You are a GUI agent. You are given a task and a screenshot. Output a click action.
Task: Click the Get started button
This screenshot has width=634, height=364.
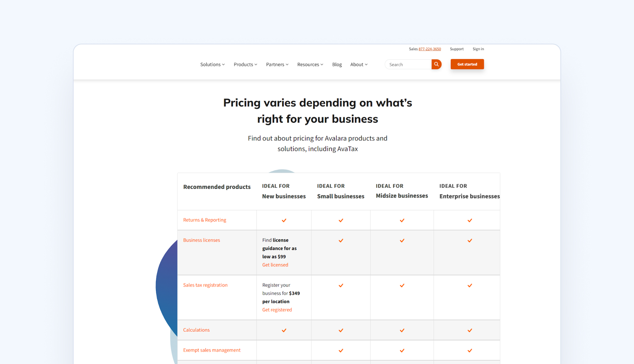[467, 64]
